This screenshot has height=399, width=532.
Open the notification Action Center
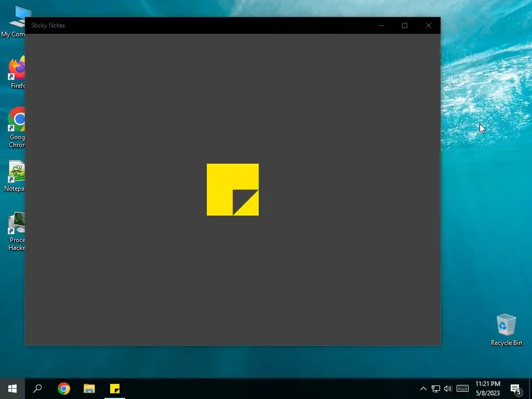pos(516,389)
